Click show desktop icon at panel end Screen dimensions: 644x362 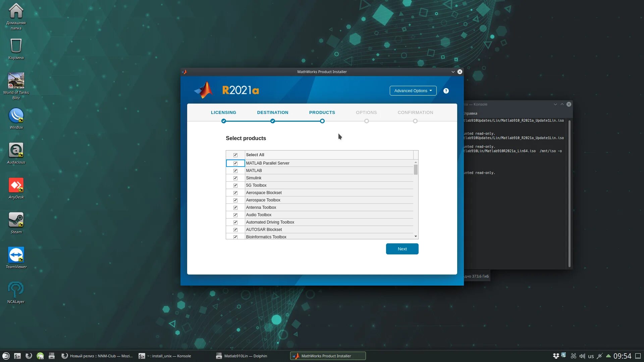[638, 356]
